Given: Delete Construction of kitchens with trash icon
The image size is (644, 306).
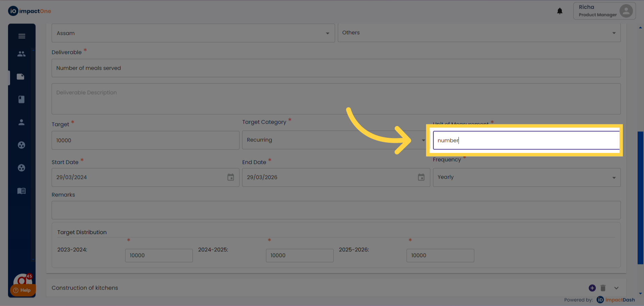Looking at the screenshot, I should click(x=603, y=288).
